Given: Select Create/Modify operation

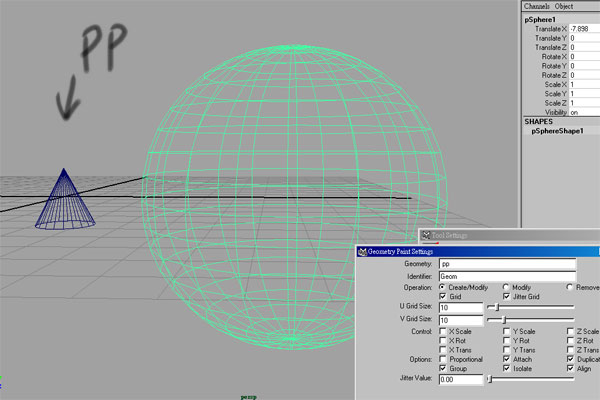Looking at the screenshot, I should [x=442, y=287].
